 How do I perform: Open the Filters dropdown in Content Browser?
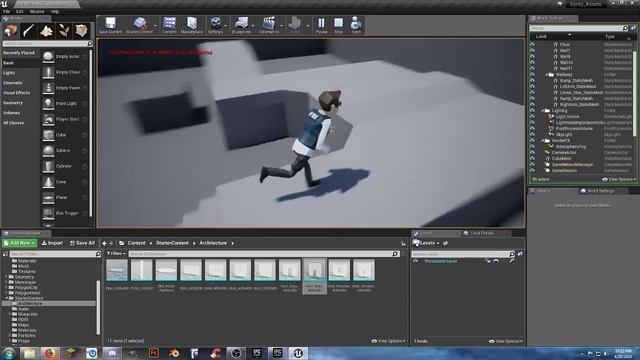pos(116,253)
